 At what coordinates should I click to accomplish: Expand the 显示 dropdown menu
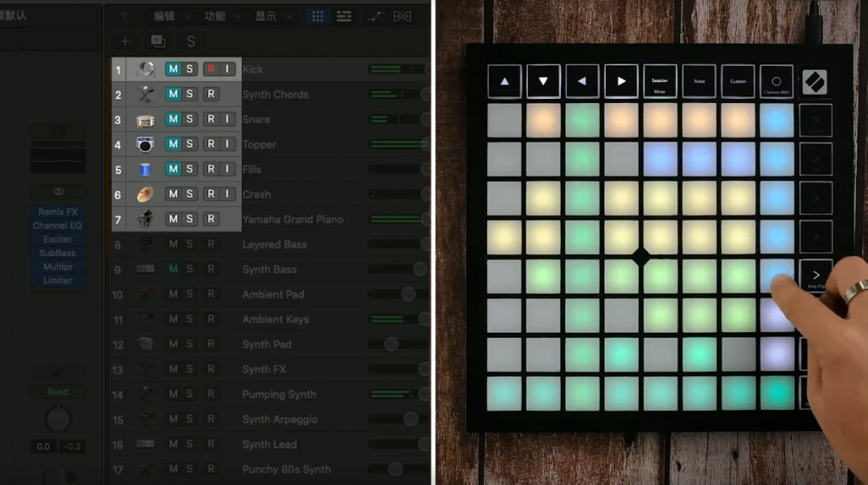click(x=273, y=16)
